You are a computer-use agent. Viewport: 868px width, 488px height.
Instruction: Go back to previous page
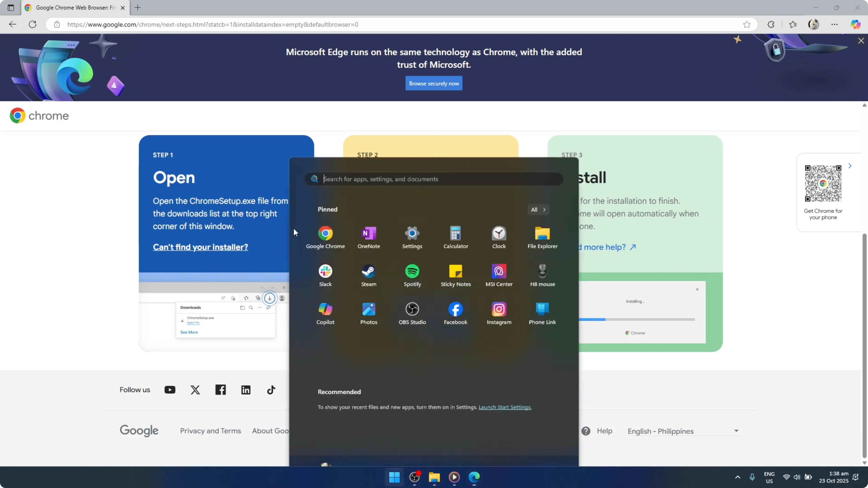tap(13, 24)
